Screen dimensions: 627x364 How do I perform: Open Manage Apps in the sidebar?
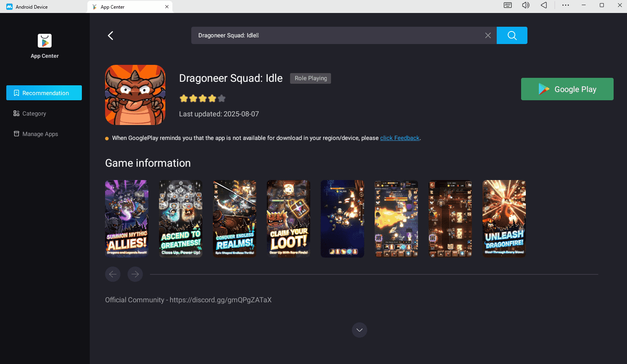tap(44, 134)
